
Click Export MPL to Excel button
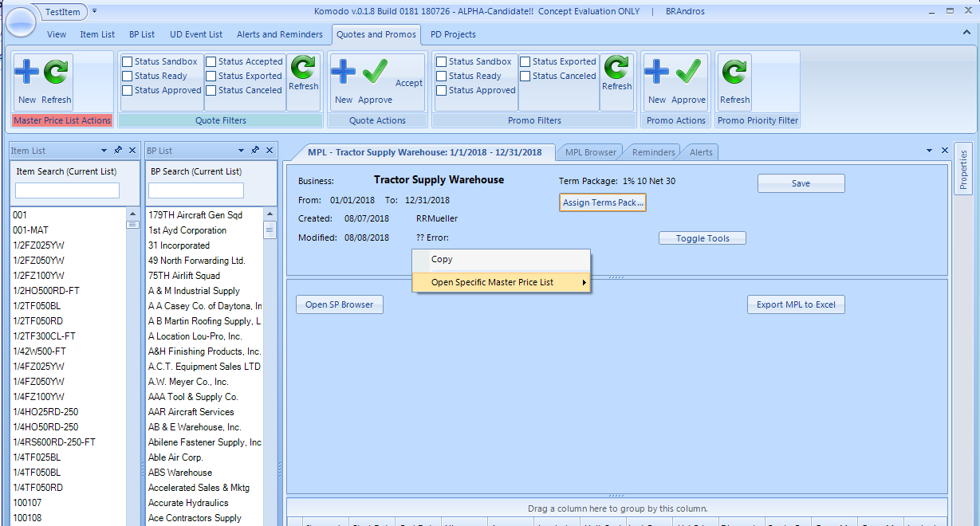click(x=796, y=304)
